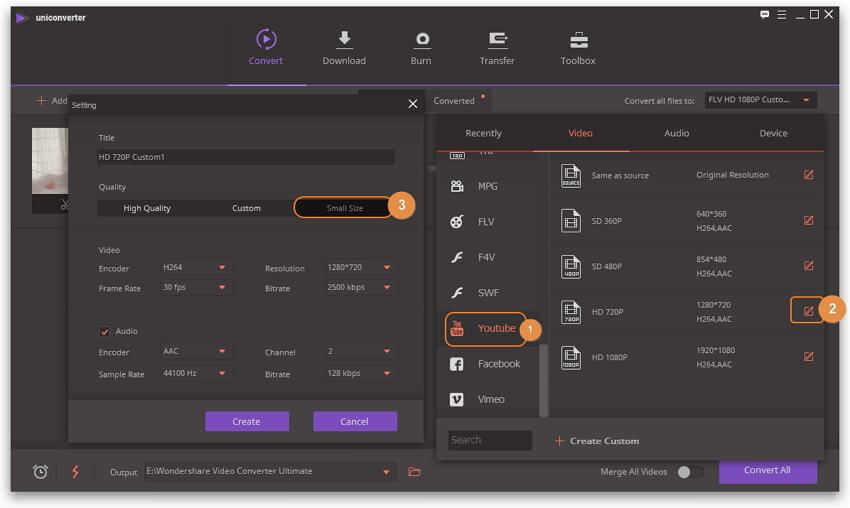Click the video thumbnail
Image resolution: width=850 pixels, height=508 pixels.
(x=50, y=161)
